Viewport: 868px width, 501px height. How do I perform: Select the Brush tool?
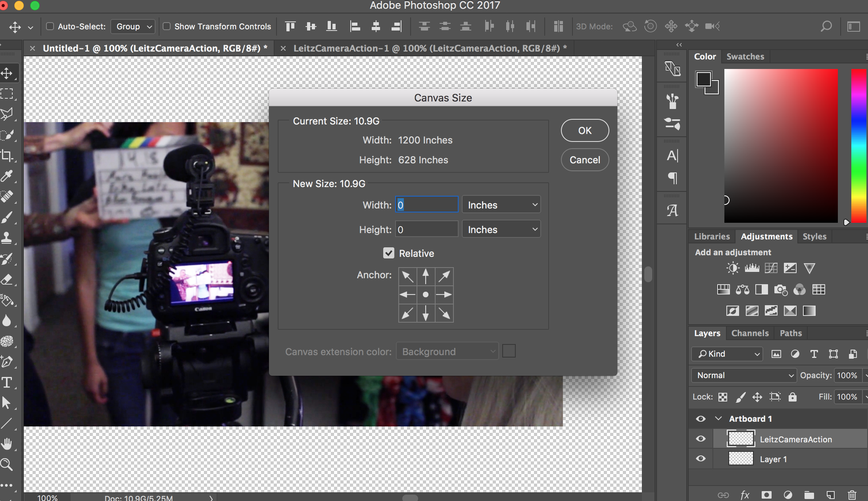[7, 218]
